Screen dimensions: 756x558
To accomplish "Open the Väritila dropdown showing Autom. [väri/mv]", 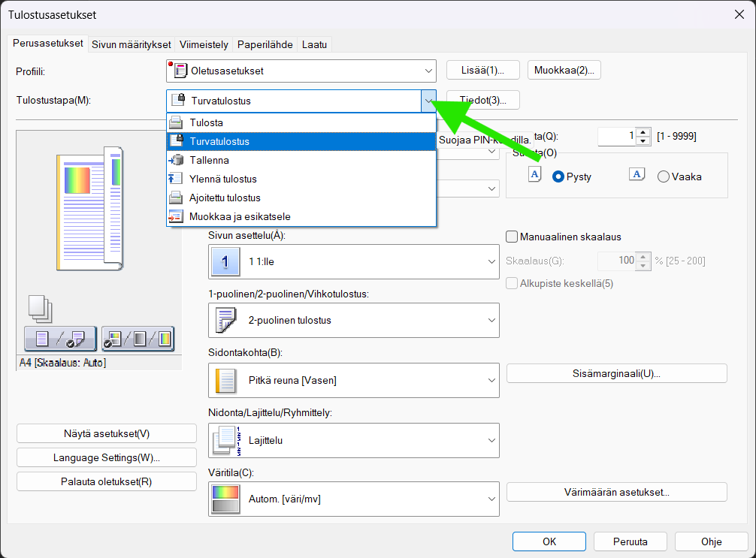I will 353,499.
